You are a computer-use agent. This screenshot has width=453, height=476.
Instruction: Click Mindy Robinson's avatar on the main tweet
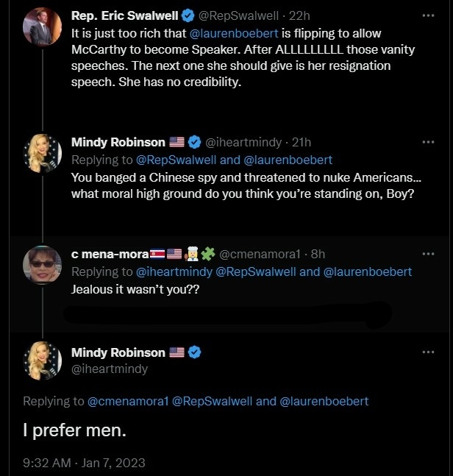[x=43, y=360]
